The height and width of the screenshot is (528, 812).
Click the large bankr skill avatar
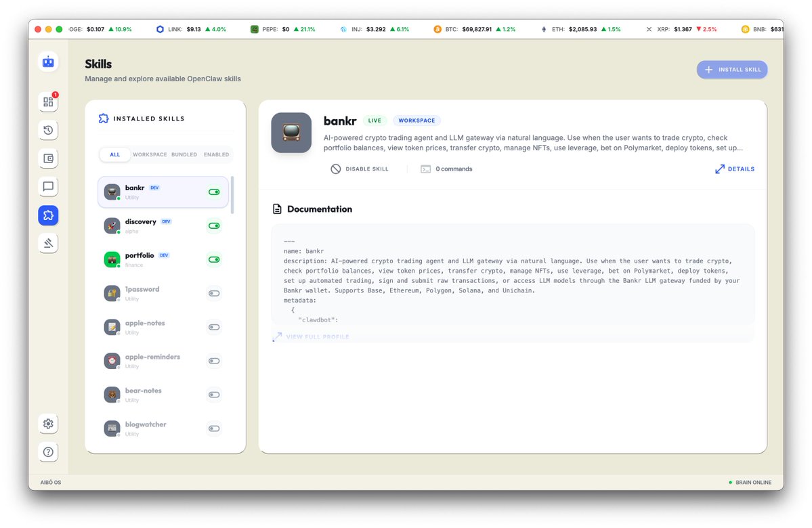click(x=291, y=133)
